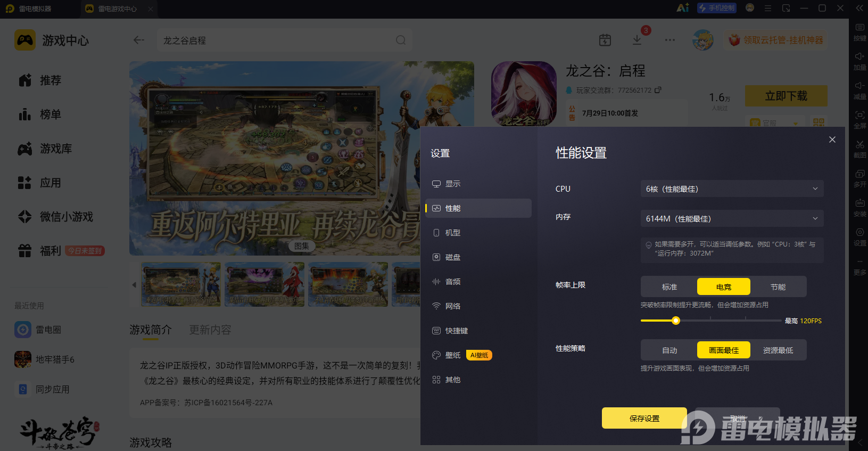This screenshot has width=868, height=451.
Task: Open 网络 settings section
Action: tap(478, 306)
